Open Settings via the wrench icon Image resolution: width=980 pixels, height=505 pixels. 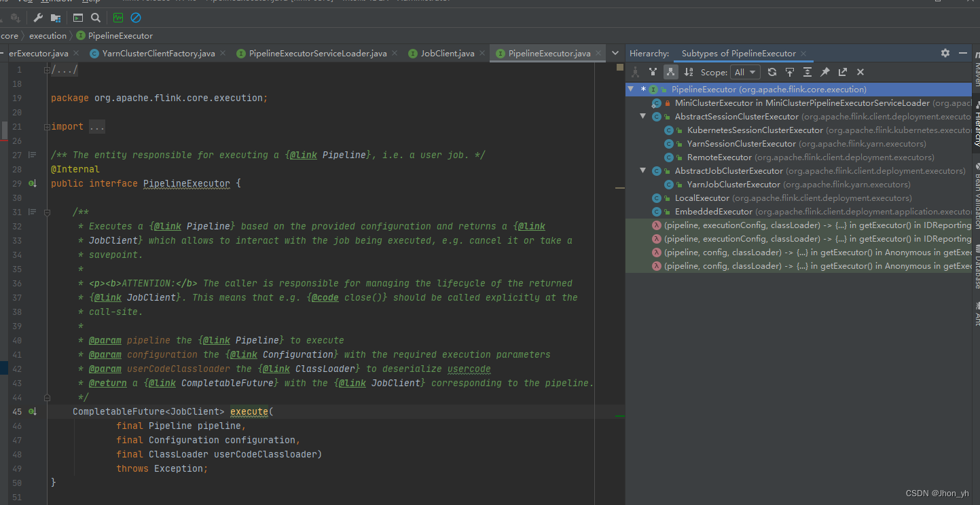38,18
